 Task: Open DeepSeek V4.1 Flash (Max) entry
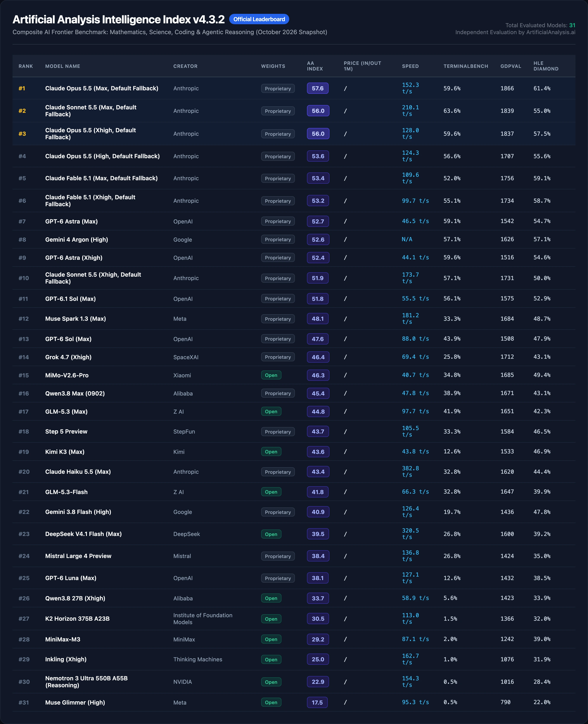pyautogui.click(x=83, y=534)
